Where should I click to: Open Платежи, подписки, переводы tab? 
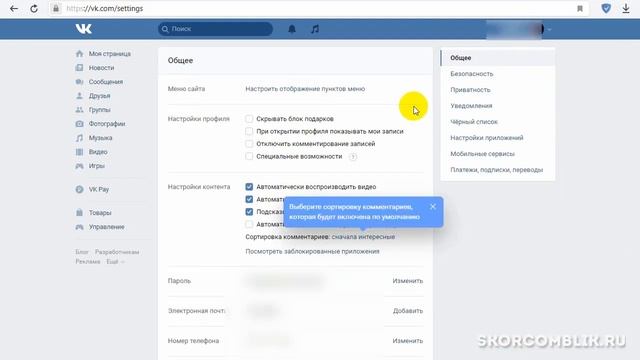pyautogui.click(x=498, y=170)
